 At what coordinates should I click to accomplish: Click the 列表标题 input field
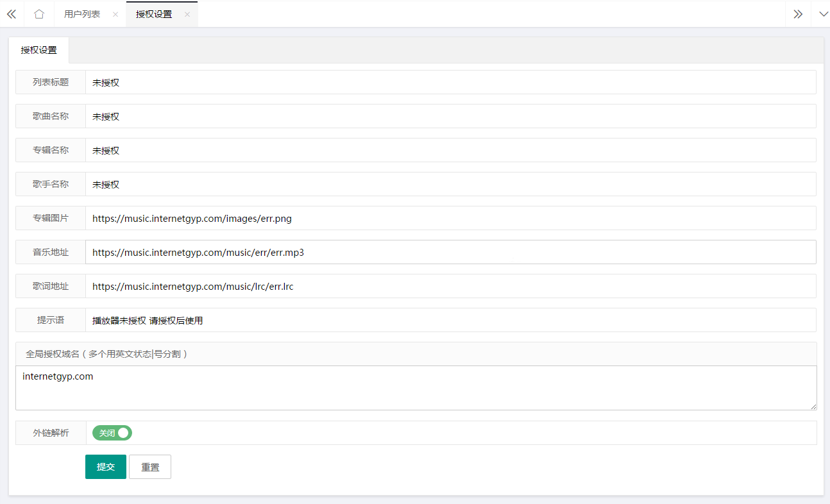pos(450,82)
